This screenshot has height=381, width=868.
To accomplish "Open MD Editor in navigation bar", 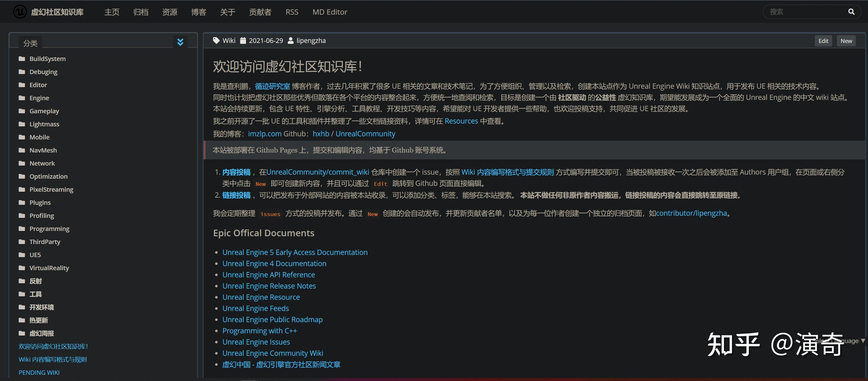I will click(x=330, y=12).
